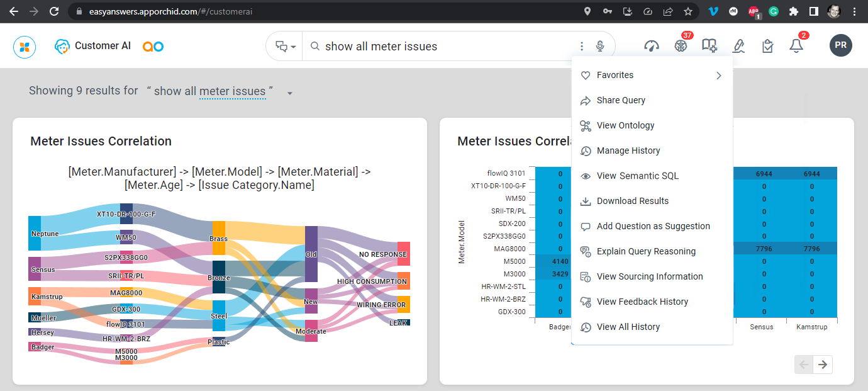Open the dashboard speedometer icon

pos(652,46)
